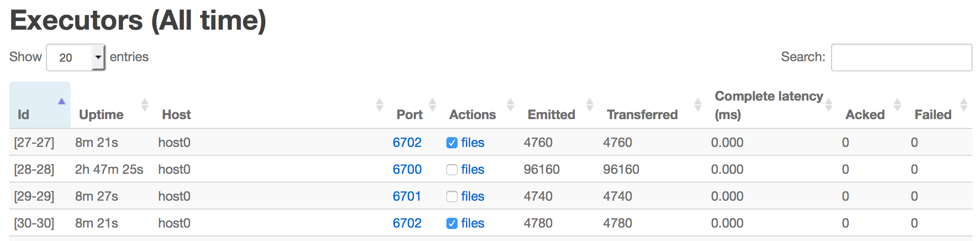Uncheck files checkbox for executor [30-30]

[451, 223]
